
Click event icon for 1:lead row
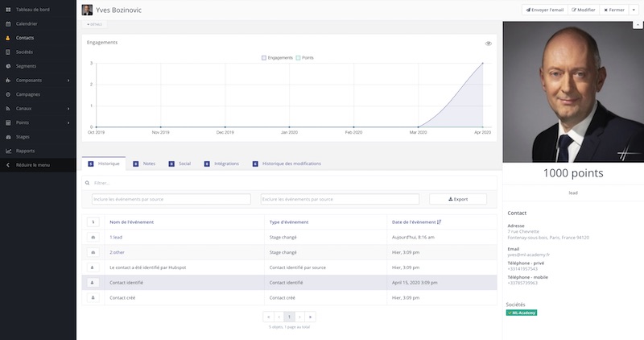pyautogui.click(x=93, y=237)
